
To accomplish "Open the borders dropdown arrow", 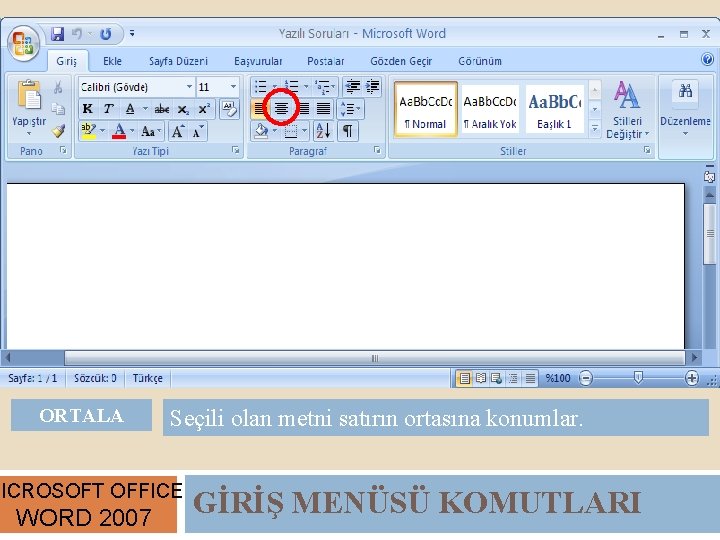I will point(304,131).
